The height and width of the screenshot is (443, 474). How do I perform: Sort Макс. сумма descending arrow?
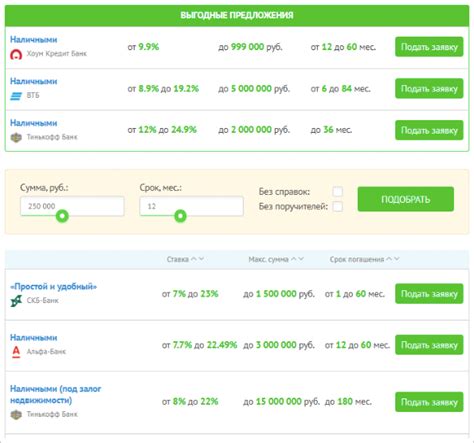[x=301, y=259]
